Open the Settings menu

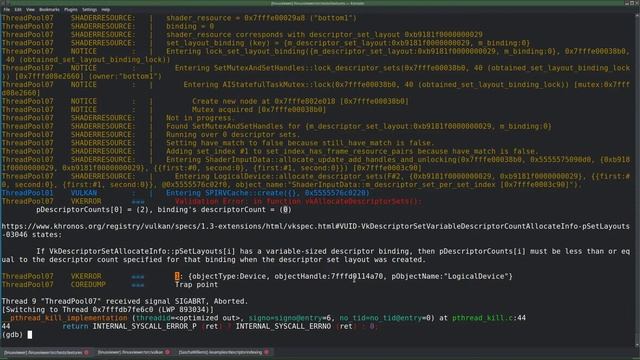[x=89, y=9]
